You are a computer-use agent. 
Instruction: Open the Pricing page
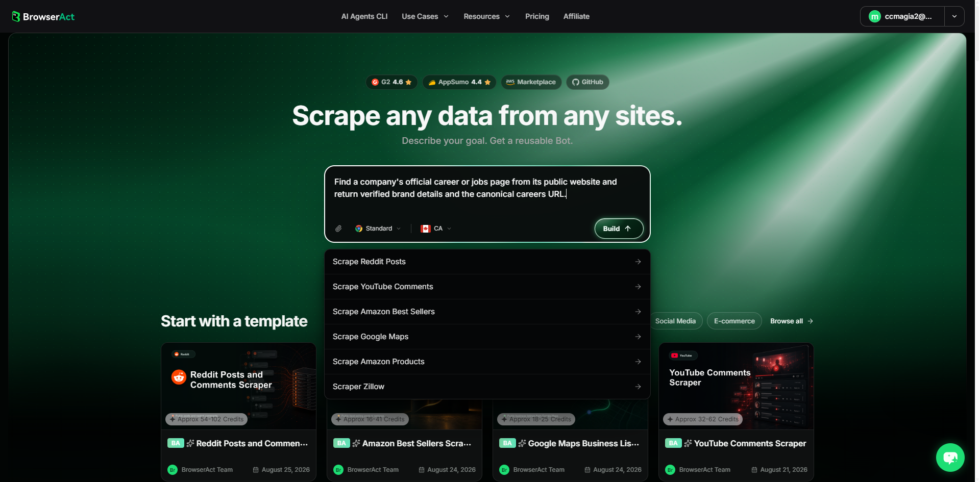click(537, 16)
